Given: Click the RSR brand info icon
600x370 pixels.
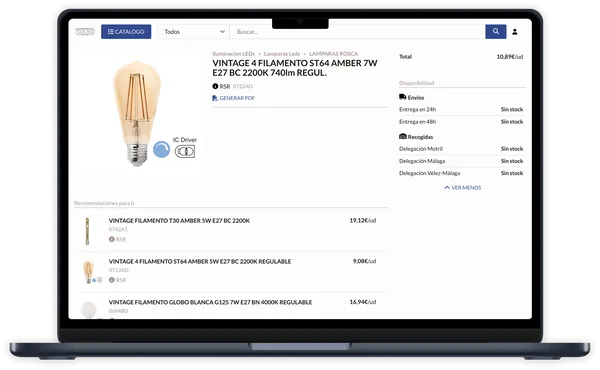Looking at the screenshot, I should (215, 86).
